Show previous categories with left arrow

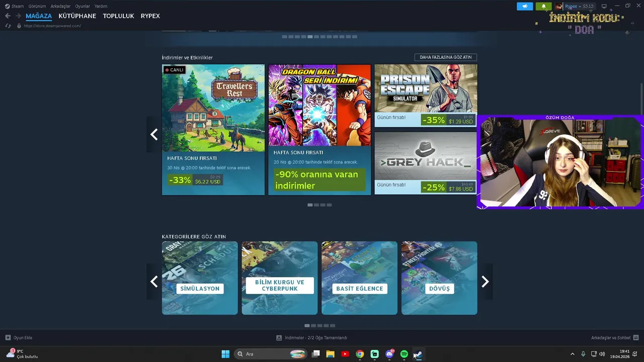154,282
